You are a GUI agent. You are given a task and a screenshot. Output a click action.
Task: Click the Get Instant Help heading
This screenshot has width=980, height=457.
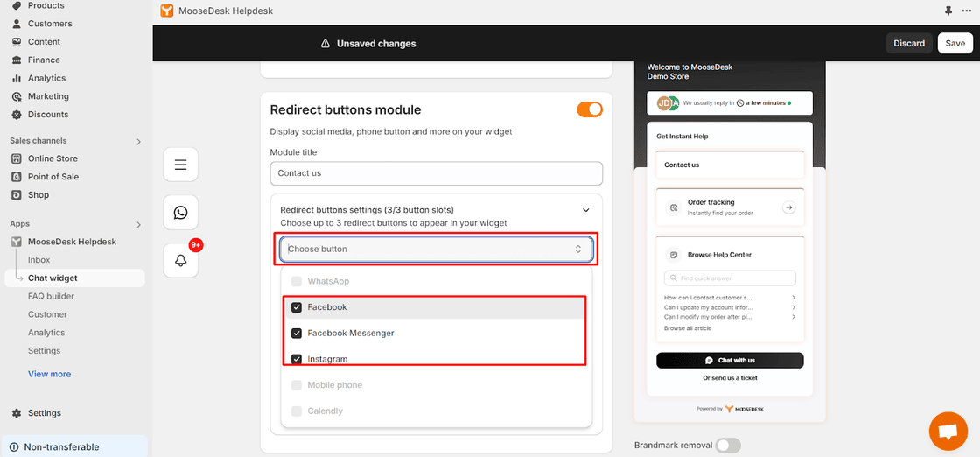682,137
